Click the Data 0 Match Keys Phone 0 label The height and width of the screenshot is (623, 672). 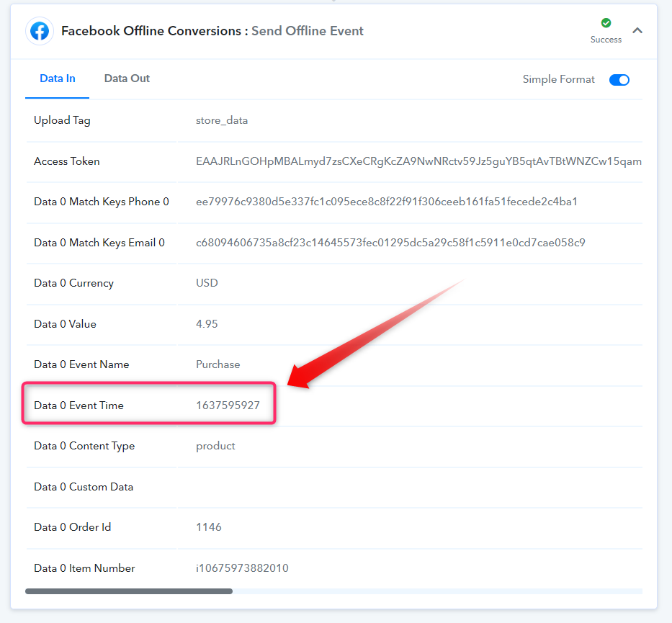102,202
